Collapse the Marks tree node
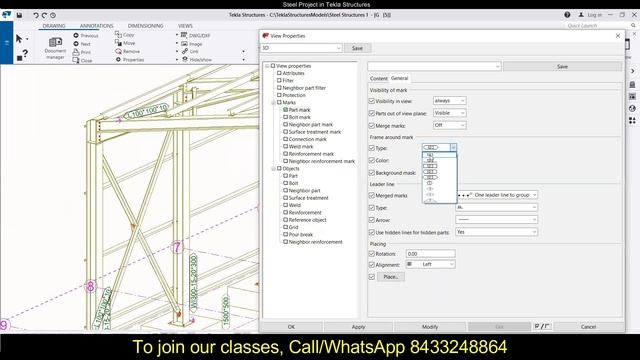 click(273, 102)
